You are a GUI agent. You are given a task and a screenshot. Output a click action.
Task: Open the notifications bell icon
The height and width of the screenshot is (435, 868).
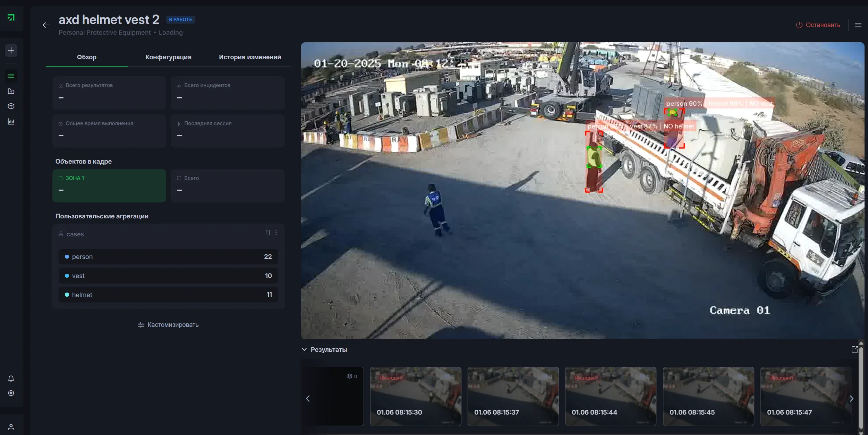(11, 379)
